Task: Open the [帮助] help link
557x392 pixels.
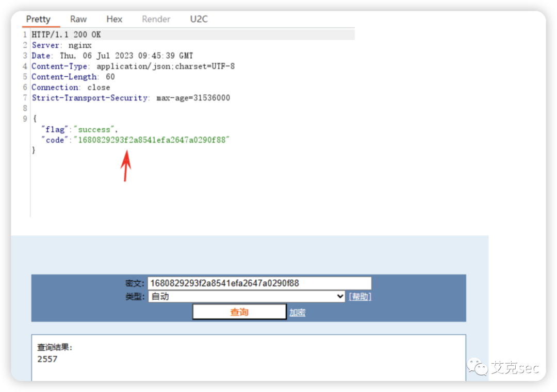Action: click(360, 297)
